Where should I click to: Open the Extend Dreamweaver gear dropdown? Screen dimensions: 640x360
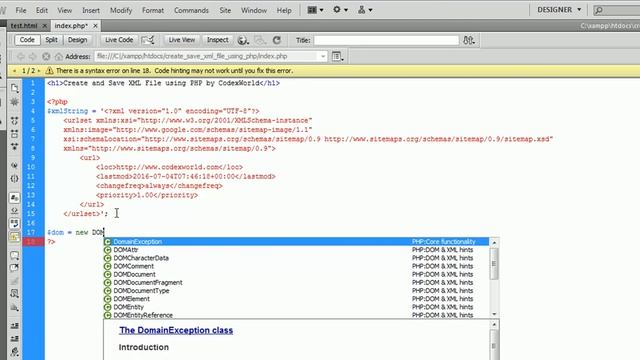pyautogui.click(x=340, y=10)
